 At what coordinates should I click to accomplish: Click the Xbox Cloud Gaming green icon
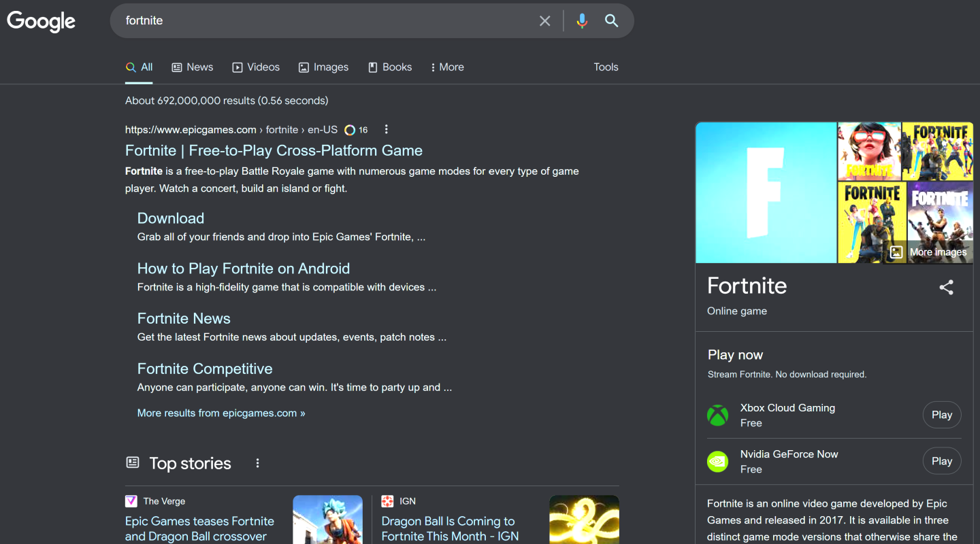pos(717,415)
